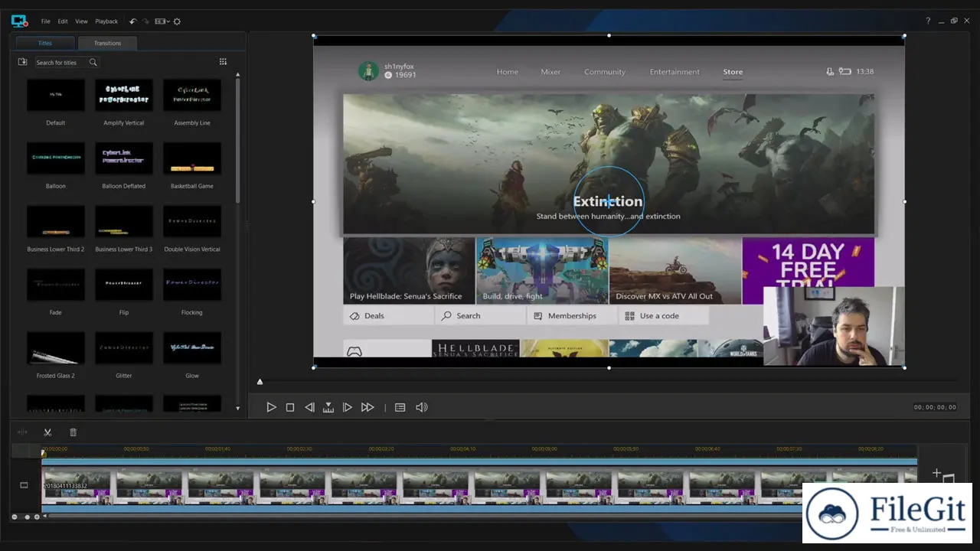980x551 pixels.
Task: Click the volume speaker icon
Action: click(x=421, y=408)
